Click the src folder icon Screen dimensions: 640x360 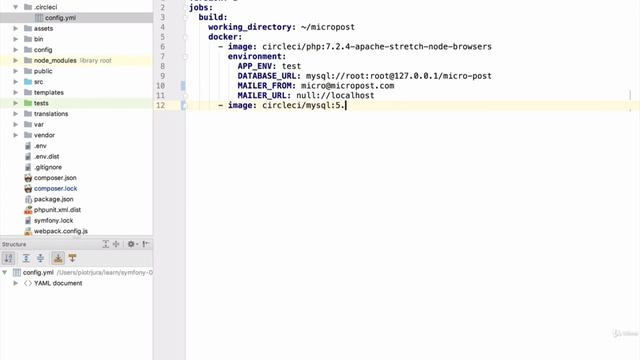pyautogui.click(x=28, y=82)
